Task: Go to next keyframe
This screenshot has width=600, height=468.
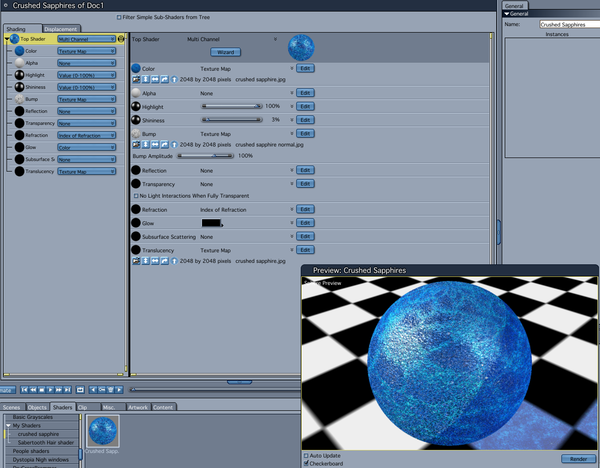Action: click(119, 390)
